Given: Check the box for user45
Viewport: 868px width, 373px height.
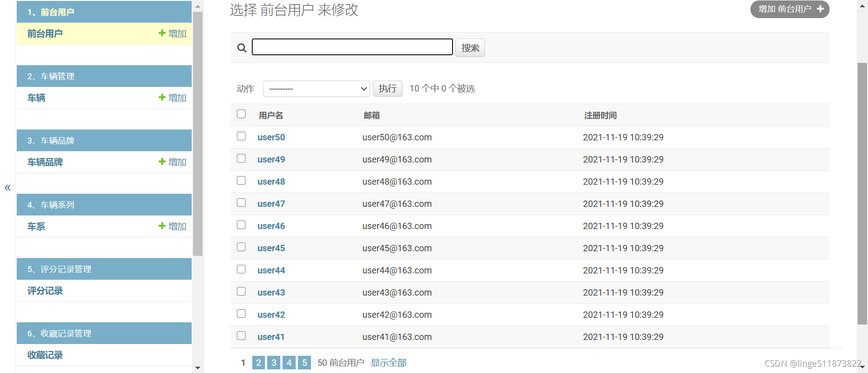Looking at the screenshot, I should pyautogui.click(x=241, y=247).
